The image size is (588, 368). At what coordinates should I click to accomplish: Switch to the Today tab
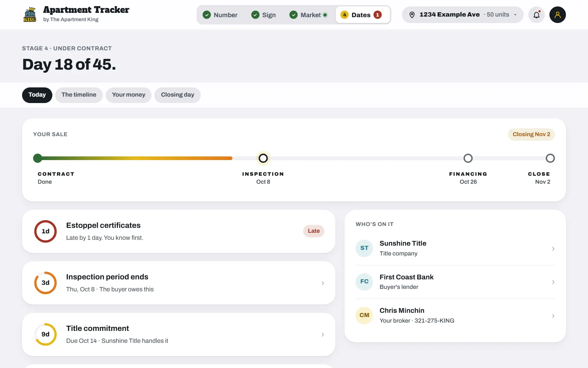37,95
